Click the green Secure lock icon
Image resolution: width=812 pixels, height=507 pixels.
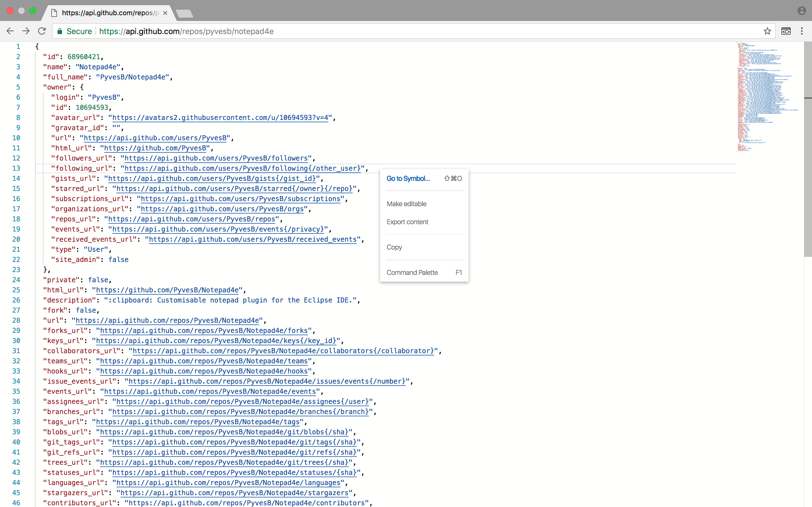coord(60,31)
